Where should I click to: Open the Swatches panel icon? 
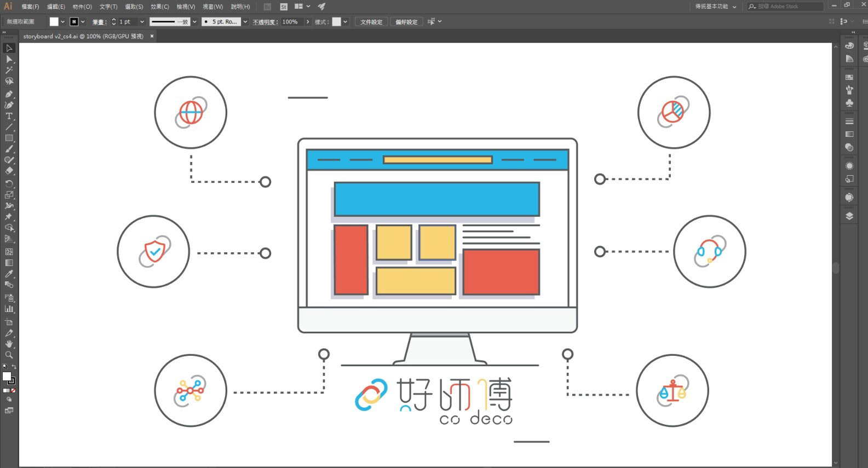(x=849, y=78)
